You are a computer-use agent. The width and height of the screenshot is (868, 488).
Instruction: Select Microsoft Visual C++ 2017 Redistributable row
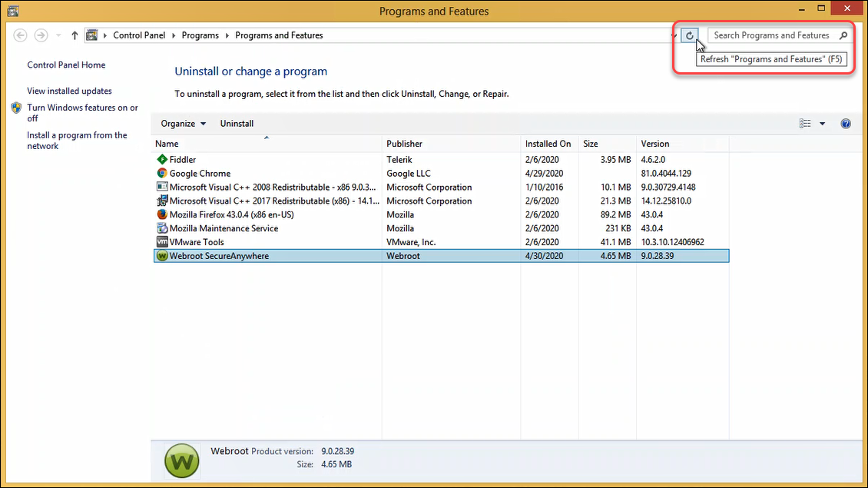[441, 201]
